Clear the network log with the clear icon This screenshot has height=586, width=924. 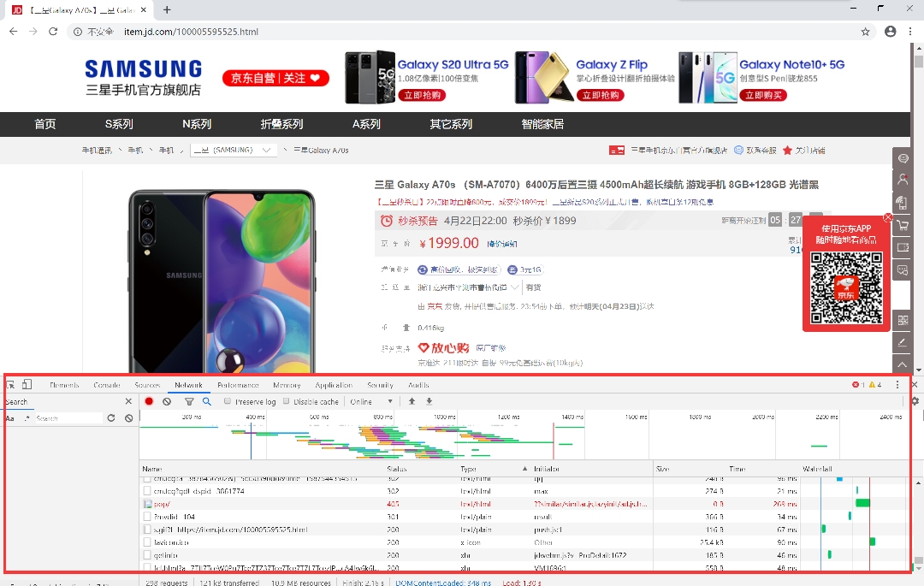point(167,401)
